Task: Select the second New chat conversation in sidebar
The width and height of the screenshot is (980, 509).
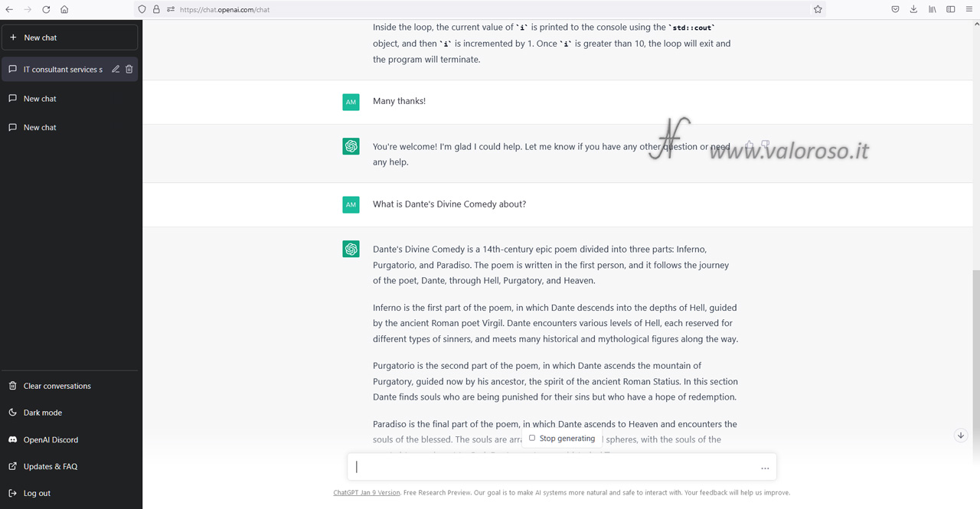Action: 40,128
